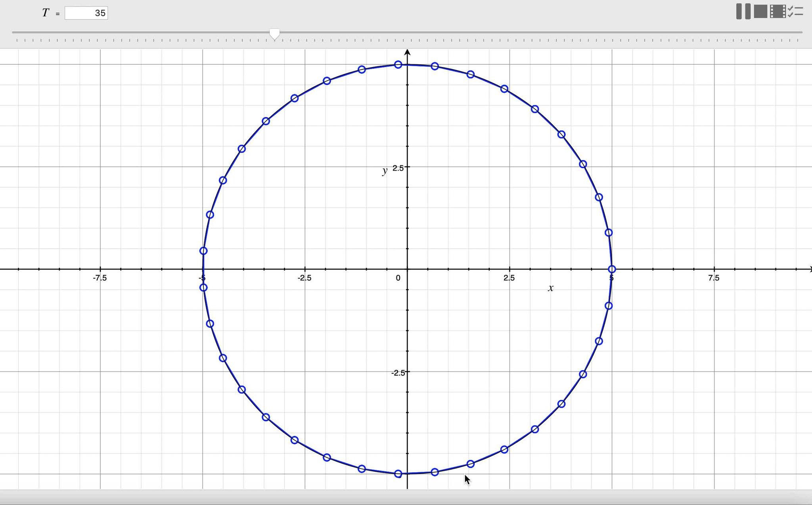Screen dimensions: 812x505
Task: Click the T variable label
Action: [x=46, y=13]
